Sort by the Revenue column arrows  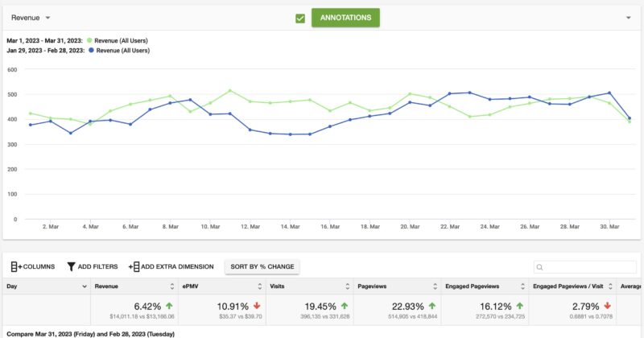point(171,286)
